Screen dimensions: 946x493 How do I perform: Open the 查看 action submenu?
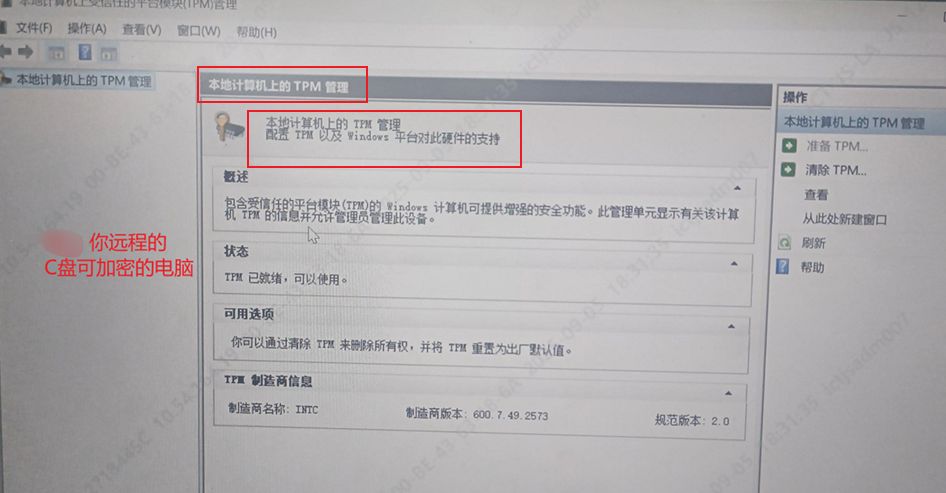tap(816, 194)
